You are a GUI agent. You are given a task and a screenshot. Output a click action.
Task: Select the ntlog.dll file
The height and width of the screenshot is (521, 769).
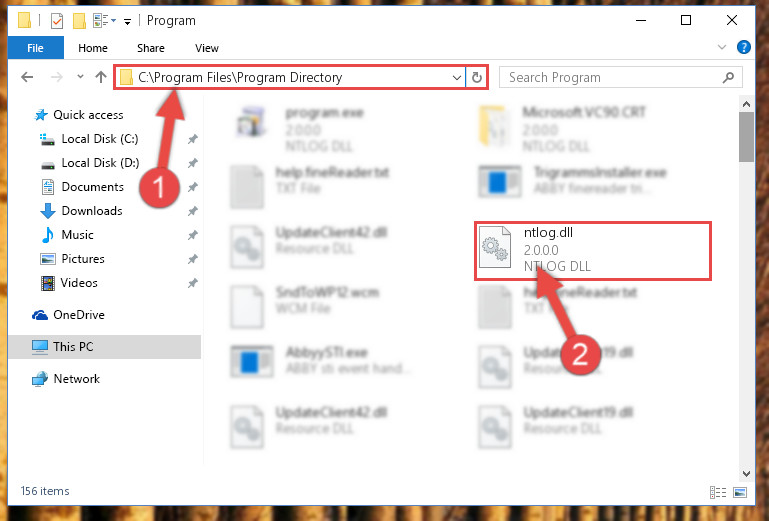coord(593,251)
